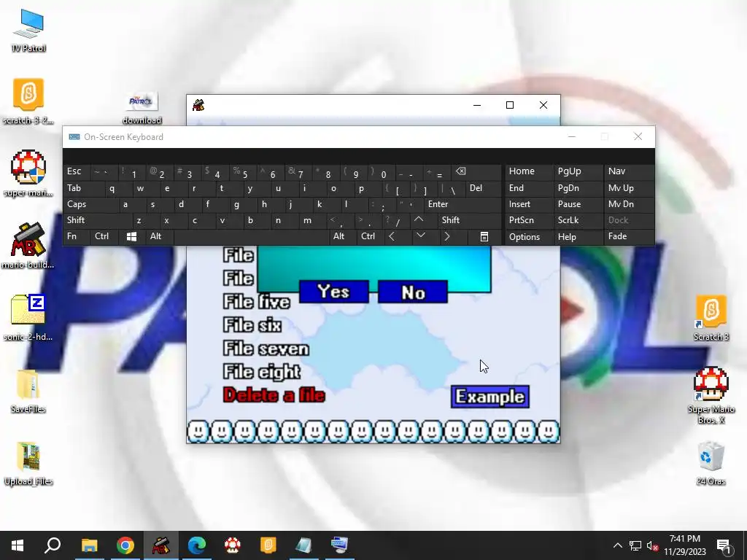This screenshot has height=560, width=747.
Task: Select the 24 Oras recycle bin icon
Action: (711, 462)
